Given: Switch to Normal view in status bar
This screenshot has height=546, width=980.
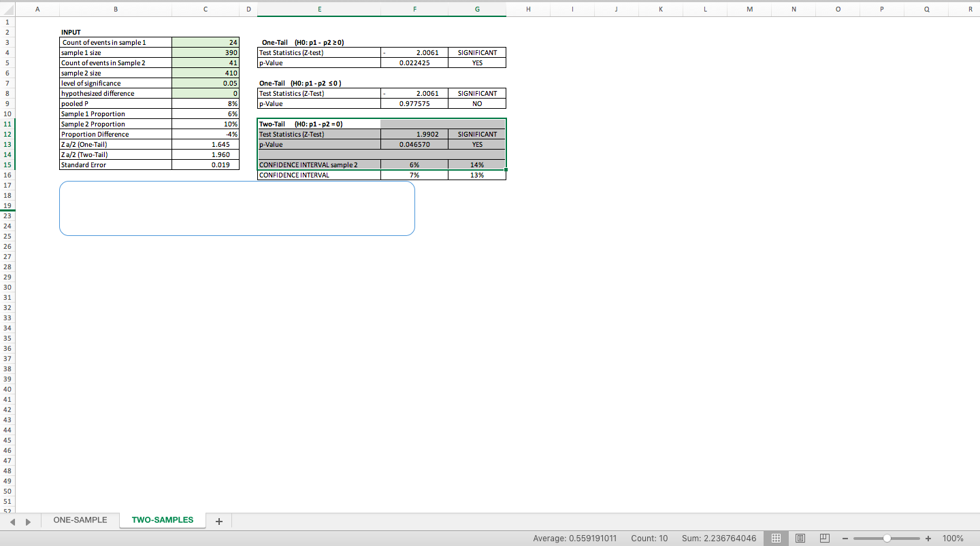Looking at the screenshot, I should tap(774, 539).
